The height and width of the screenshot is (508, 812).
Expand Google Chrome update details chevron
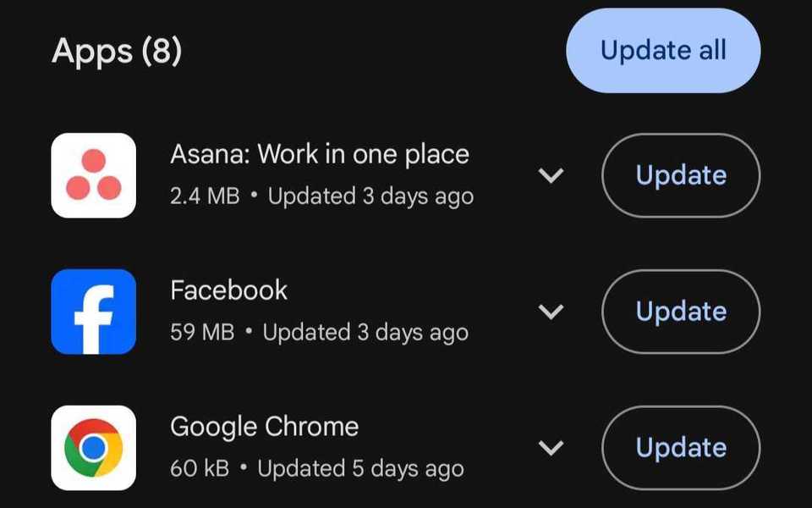click(551, 448)
